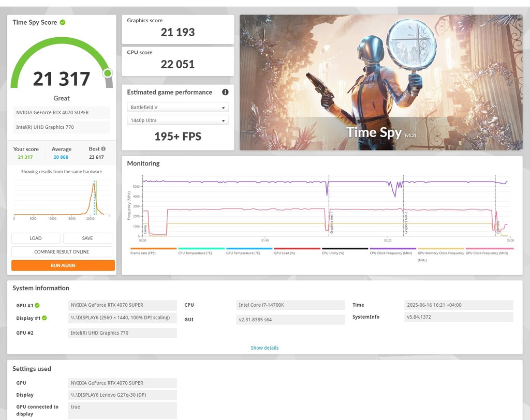Click the SAVE button

87,238
